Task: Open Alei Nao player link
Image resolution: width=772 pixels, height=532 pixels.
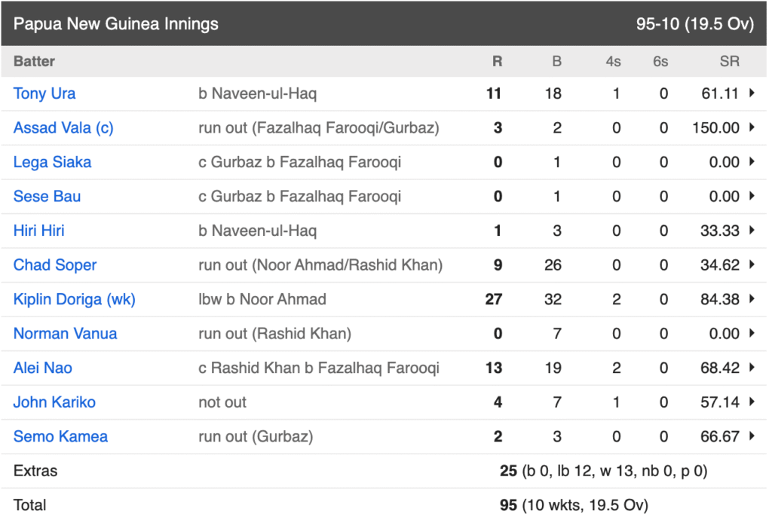Action: pos(43,368)
